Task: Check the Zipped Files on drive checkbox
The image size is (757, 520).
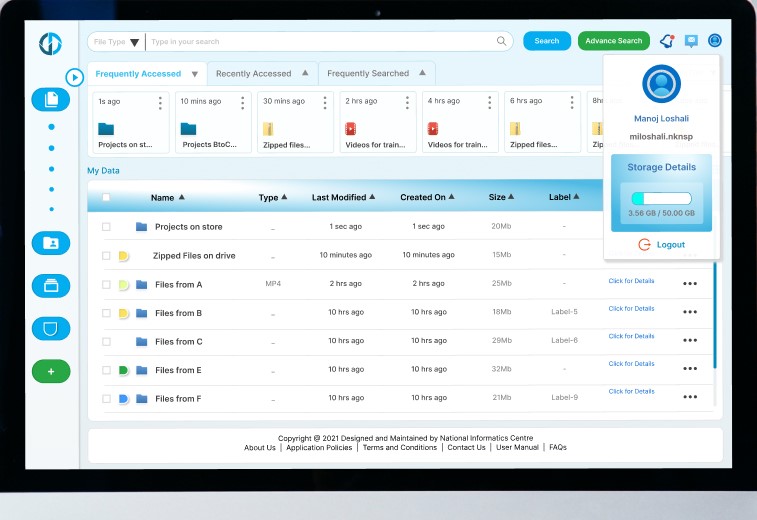Action: click(106, 255)
